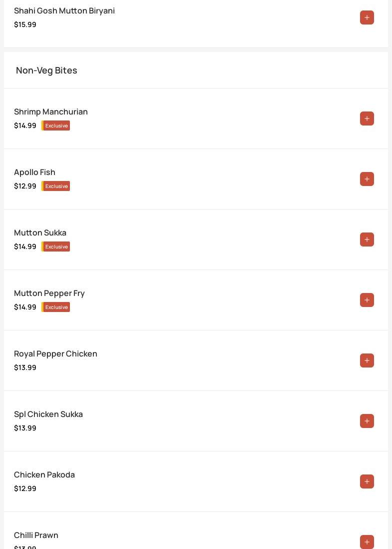The image size is (392, 549).
Task: Add Mutton Sukka to the order
Action: point(367,239)
